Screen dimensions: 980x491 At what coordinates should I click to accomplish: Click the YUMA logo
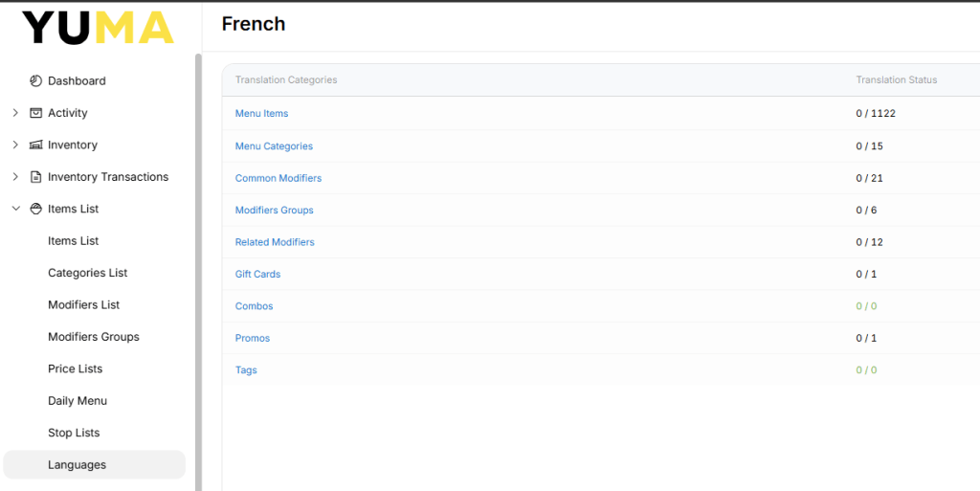(99, 28)
